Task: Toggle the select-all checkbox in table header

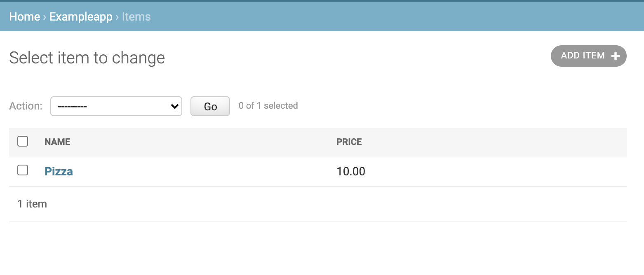Action: [x=23, y=142]
